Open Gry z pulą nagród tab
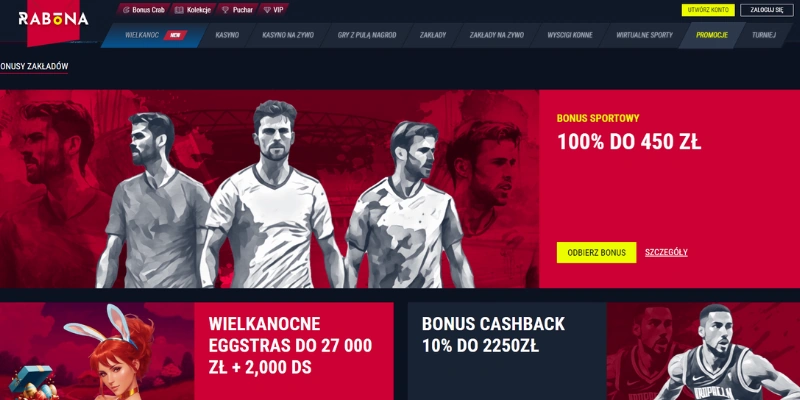Viewport: 800px width, 400px height. (366, 35)
